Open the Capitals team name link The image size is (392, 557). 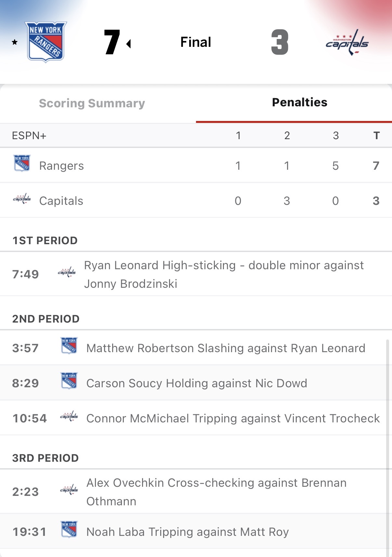point(61,201)
